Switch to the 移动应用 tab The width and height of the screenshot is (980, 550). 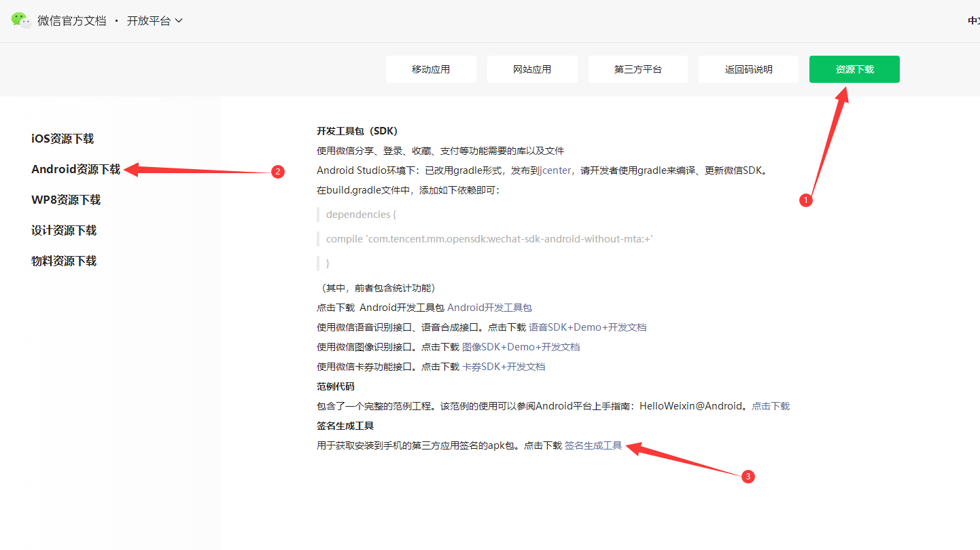pos(431,69)
